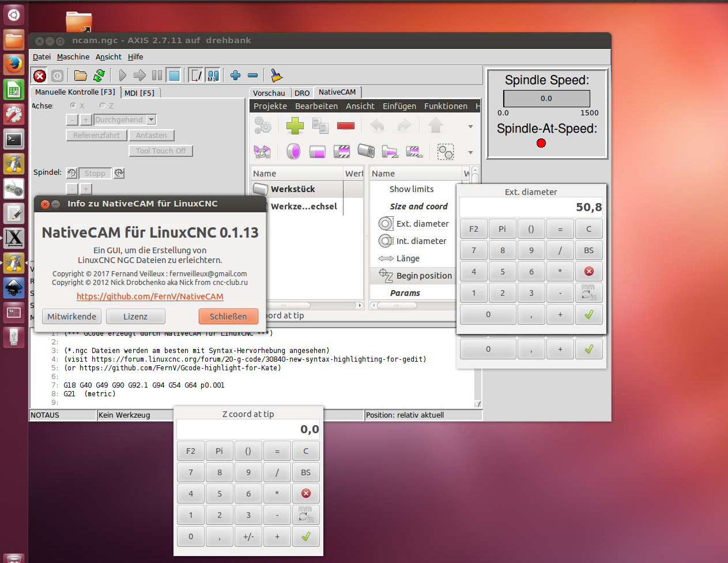This screenshot has height=563, width=728.
Task: Expand the lower NativeCAM toolbar overflow arrow
Action: click(470, 153)
